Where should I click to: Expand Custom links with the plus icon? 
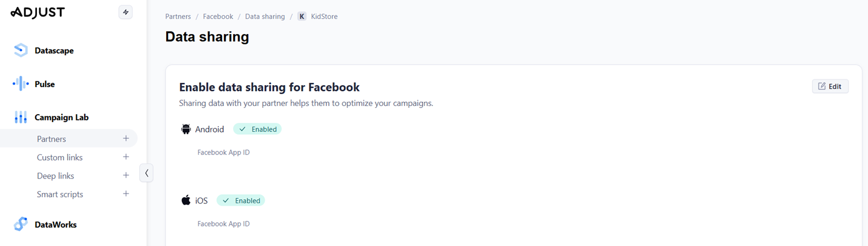coord(126,157)
